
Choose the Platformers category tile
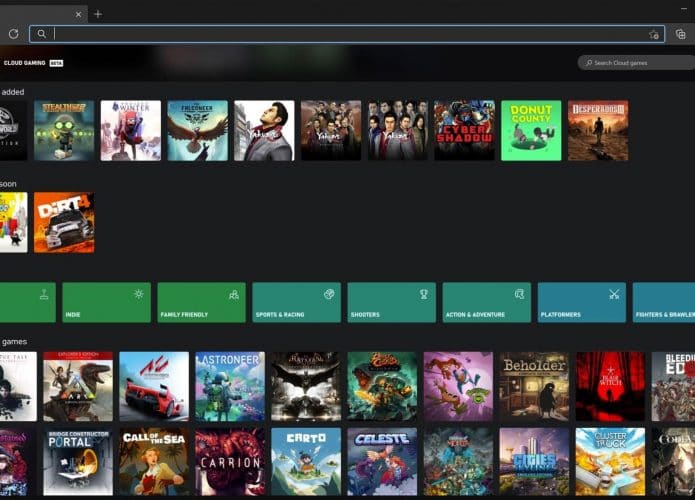coord(582,302)
